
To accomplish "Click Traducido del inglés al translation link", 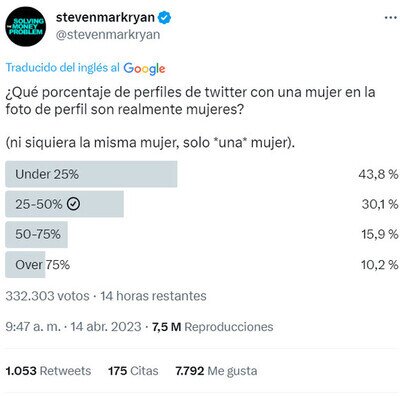I will tap(63, 68).
